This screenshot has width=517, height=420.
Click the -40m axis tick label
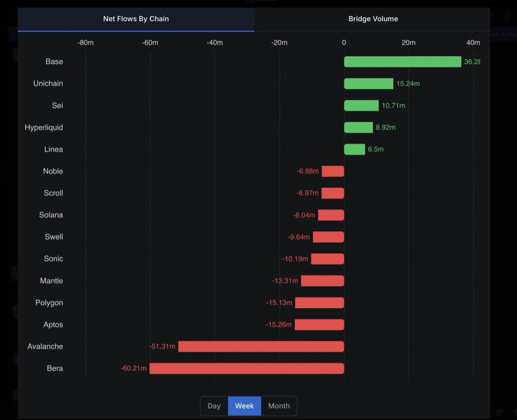click(x=215, y=43)
